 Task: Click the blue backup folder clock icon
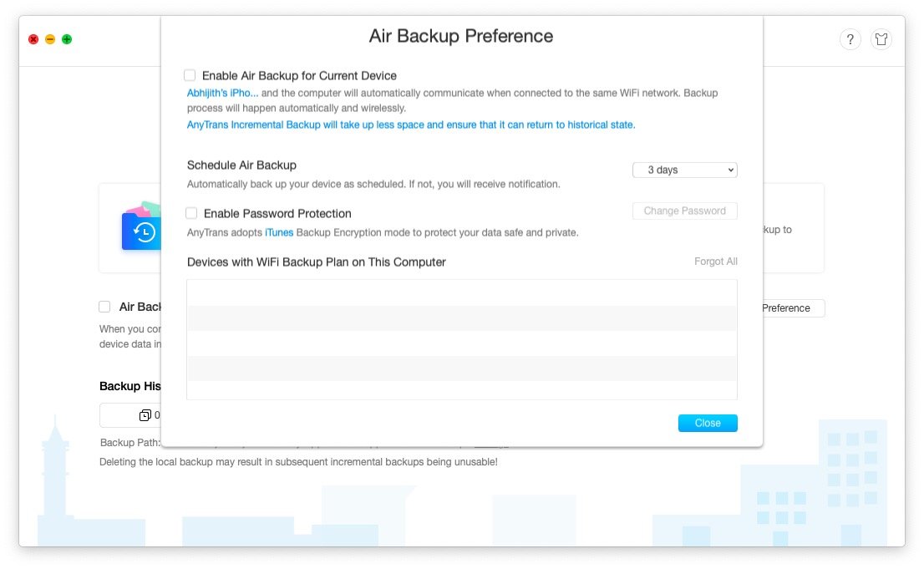point(141,229)
